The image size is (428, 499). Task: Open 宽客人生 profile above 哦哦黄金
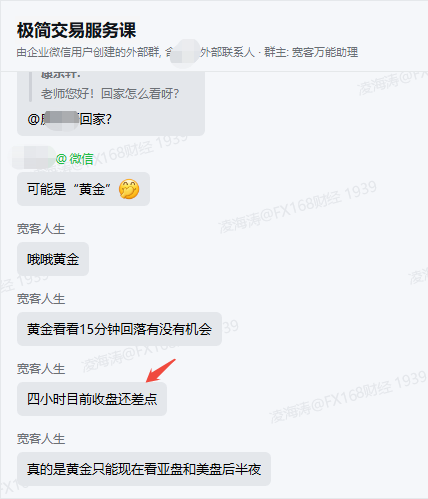(41, 229)
